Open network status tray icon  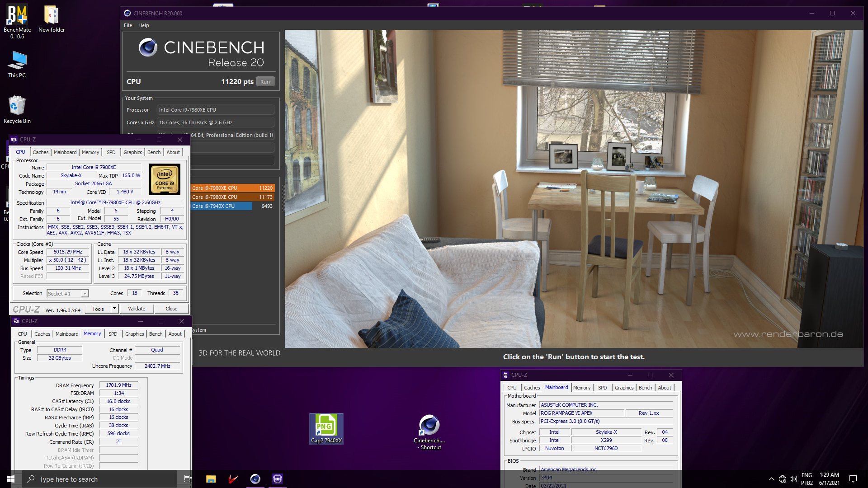pyautogui.click(x=783, y=479)
